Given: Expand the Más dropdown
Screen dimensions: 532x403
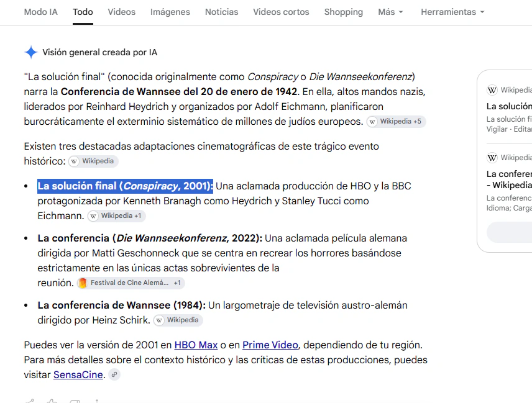Looking at the screenshot, I should coord(390,12).
